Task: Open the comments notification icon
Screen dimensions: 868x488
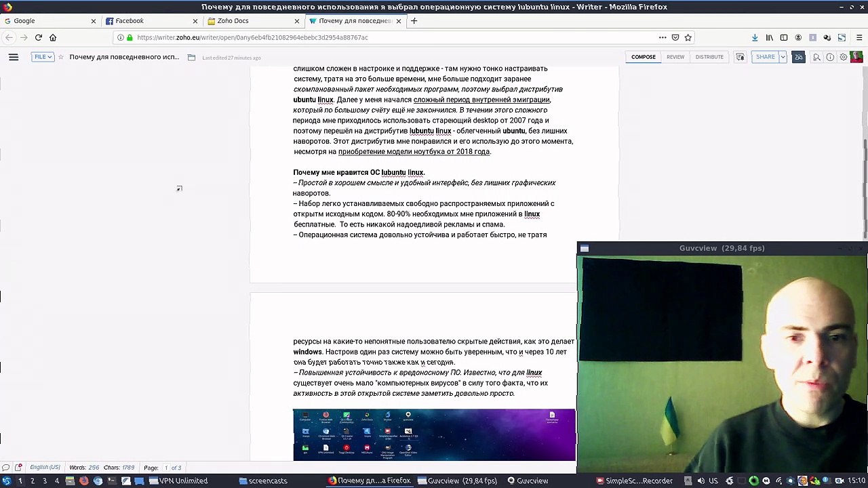Action: click(741, 57)
